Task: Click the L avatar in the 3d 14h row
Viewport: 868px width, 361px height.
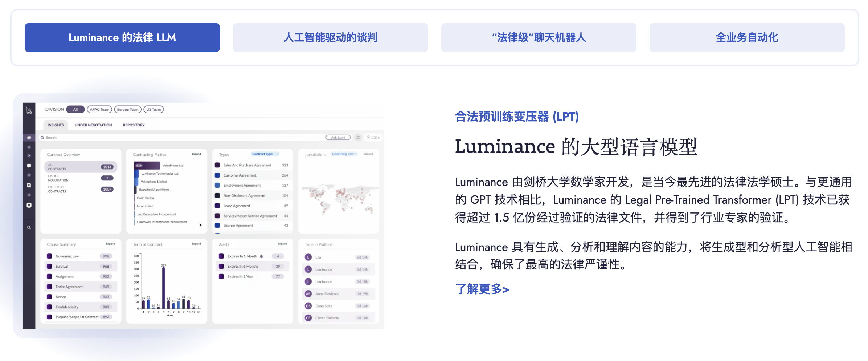Action: [x=308, y=269]
